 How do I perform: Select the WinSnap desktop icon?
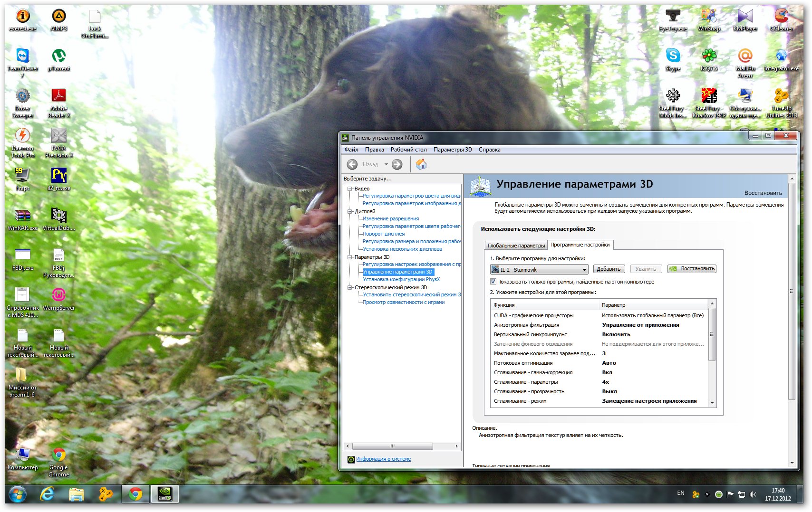[709, 20]
